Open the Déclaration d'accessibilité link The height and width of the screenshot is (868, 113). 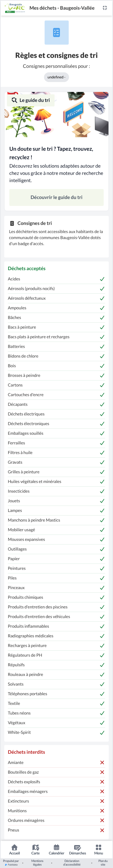click(x=72, y=862)
